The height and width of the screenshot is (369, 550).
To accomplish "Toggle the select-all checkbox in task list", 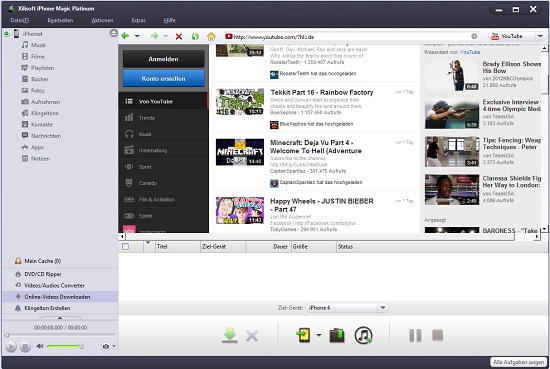I will coord(125,247).
